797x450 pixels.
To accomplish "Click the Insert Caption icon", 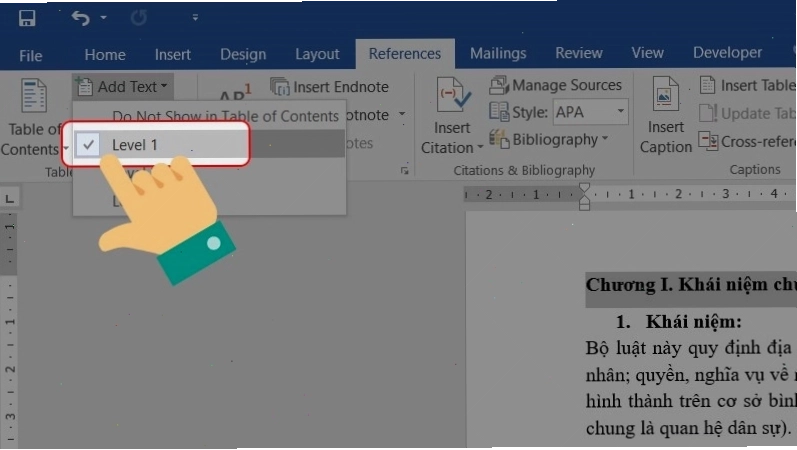I will (x=665, y=94).
